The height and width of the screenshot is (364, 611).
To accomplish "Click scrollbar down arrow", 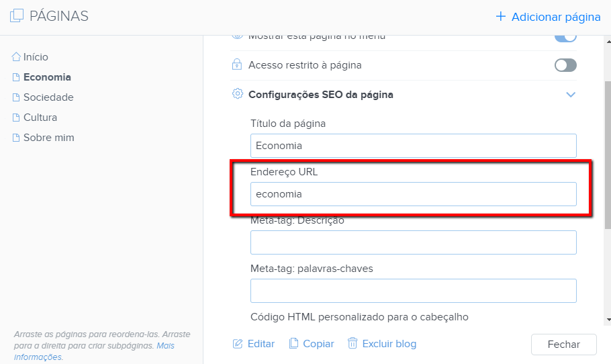I will [608, 320].
